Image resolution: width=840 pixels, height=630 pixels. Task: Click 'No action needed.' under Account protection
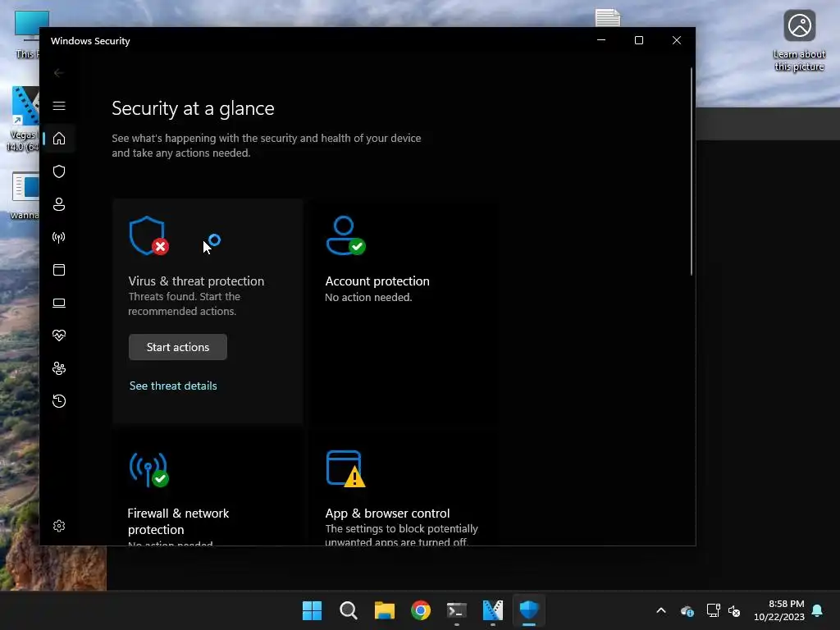[368, 297]
